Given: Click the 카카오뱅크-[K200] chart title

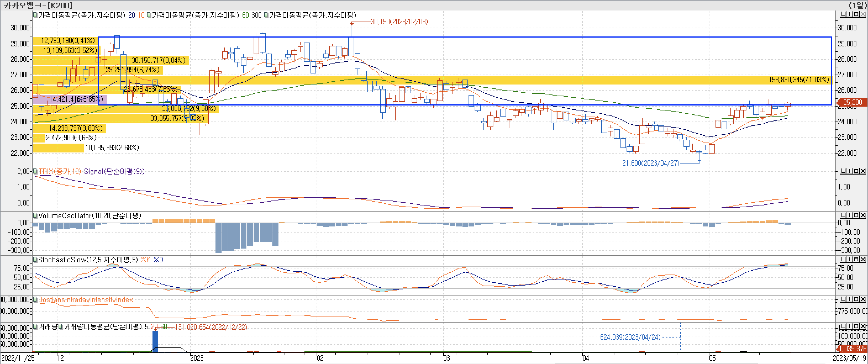Looking at the screenshot, I should pyautogui.click(x=37, y=6).
